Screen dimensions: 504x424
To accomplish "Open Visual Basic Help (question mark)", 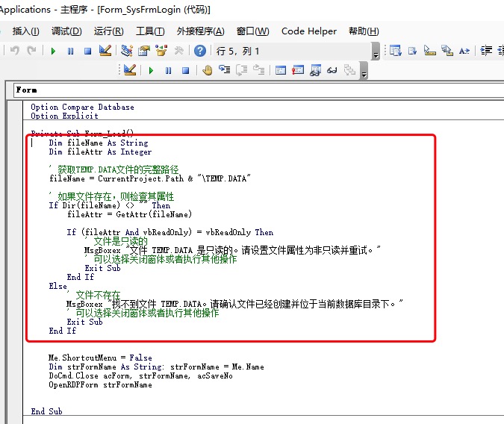I will (x=200, y=51).
